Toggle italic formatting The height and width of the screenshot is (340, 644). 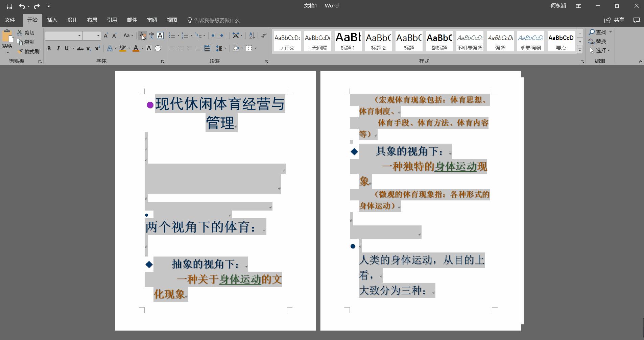tap(58, 48)
